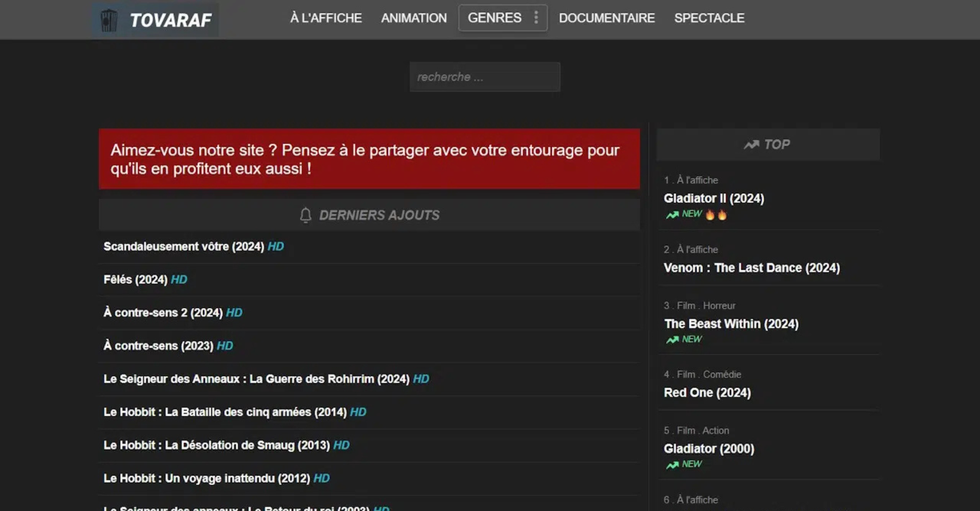Screen dimensions: 980x511
Task: Open Red One (2024) in Top list
Action: (707, 392)
